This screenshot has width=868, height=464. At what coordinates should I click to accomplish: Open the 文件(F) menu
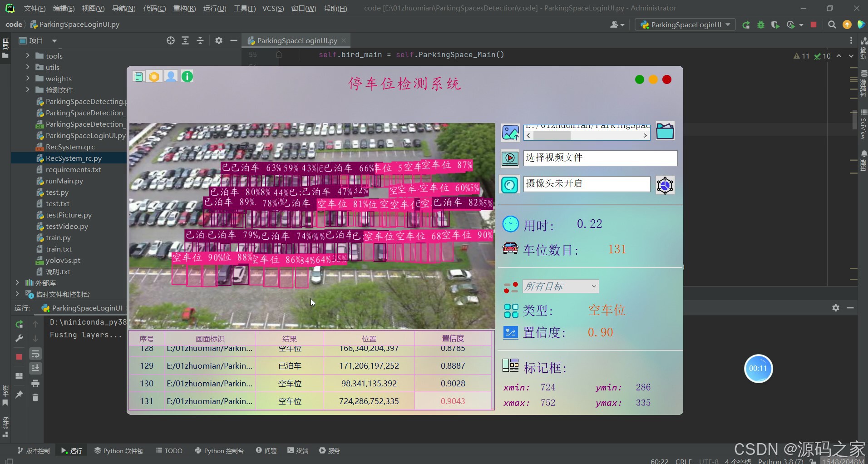click(35, 8)
